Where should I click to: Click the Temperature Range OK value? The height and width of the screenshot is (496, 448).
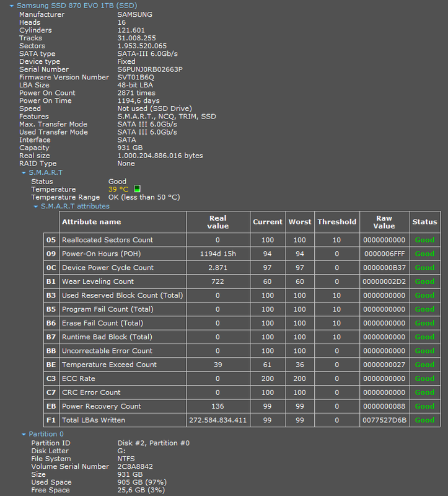[x=144, y=197]
